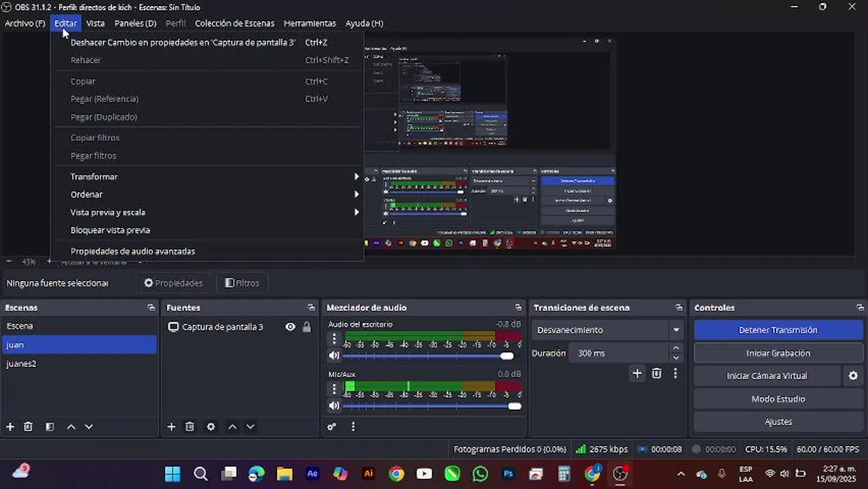Screen dimensions: 868x489
Task: Add a new source in Fuentes panel
Action: [171, 427]
